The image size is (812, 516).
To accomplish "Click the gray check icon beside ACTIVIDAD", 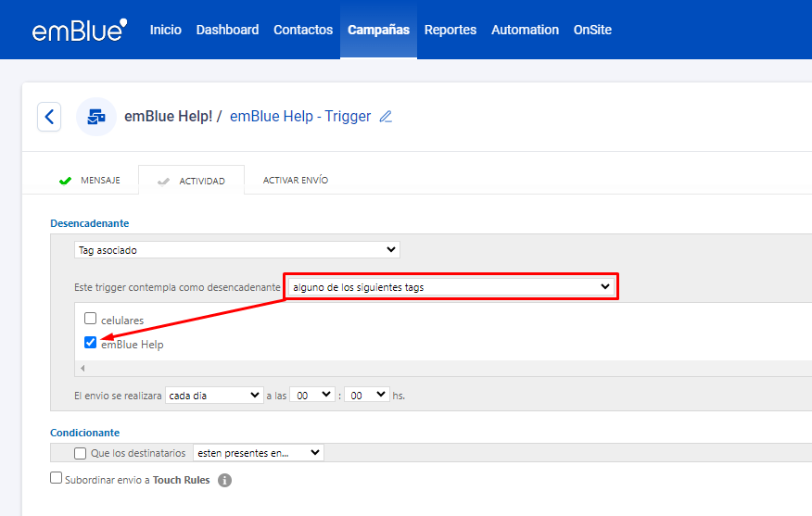I will 164,182.
